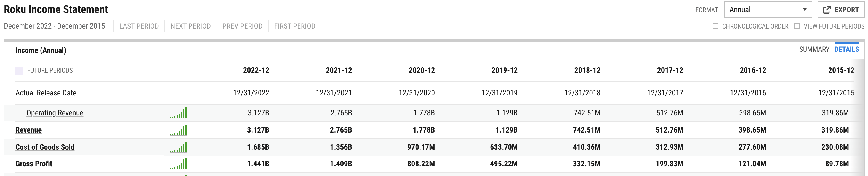Jump to First Period
Viewport: 868px width, 176px height.
pyautogui.click(x=294, y=26)
